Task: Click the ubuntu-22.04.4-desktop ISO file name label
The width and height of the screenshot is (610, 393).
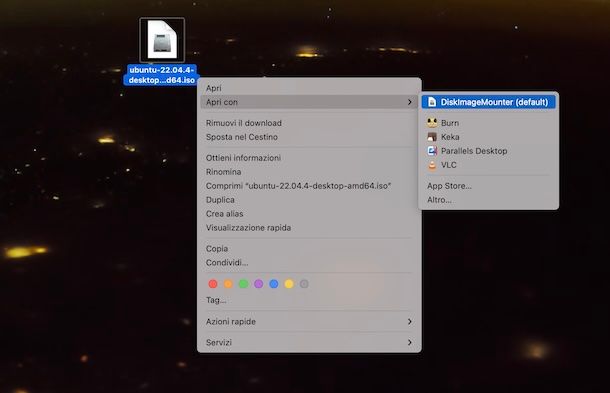Action: (162, 75)
